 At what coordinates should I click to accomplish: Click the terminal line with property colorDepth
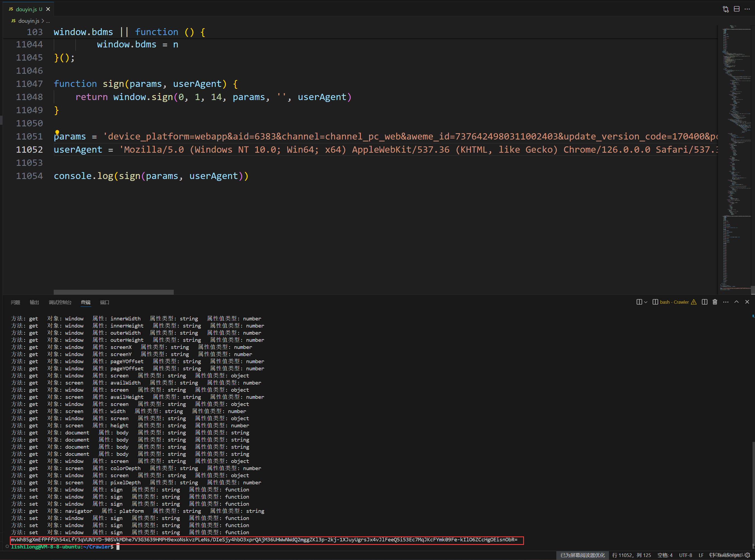coord(136,468)
